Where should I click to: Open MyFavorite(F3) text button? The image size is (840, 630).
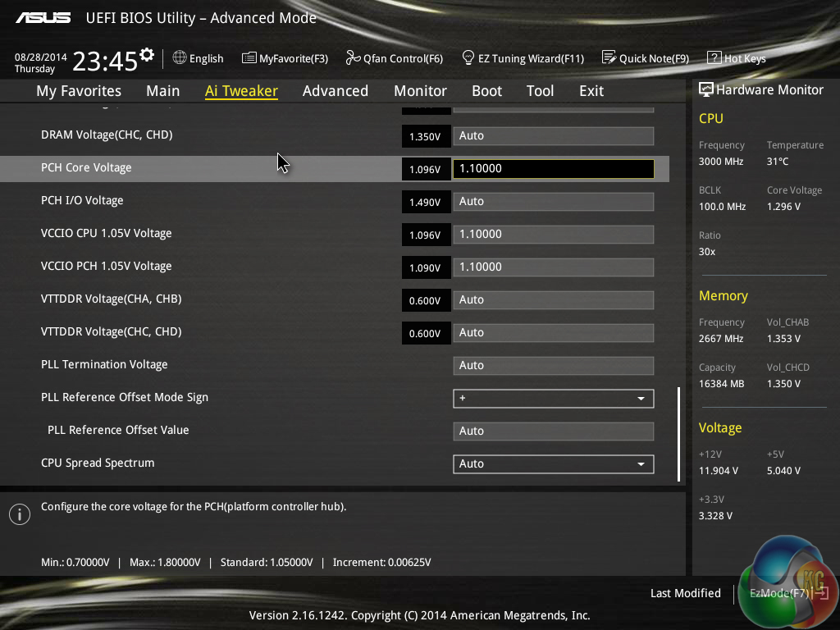294,58
